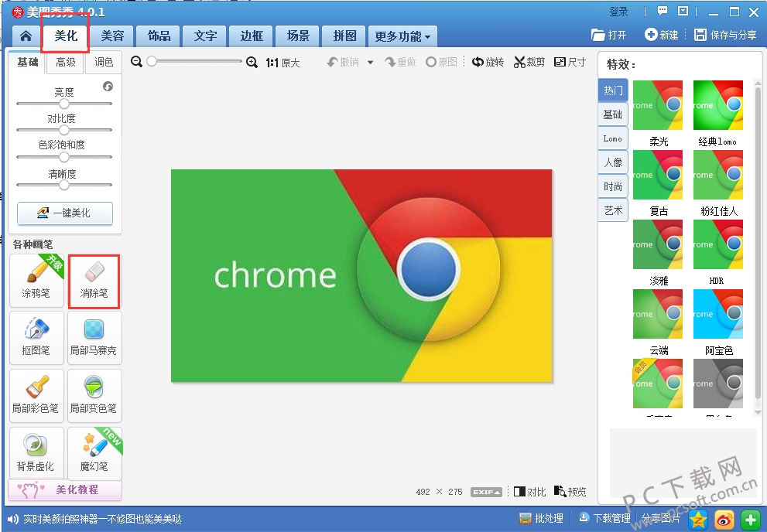Click the home icon tab
The height and width of the screenshot is (532, 767).
26,36
